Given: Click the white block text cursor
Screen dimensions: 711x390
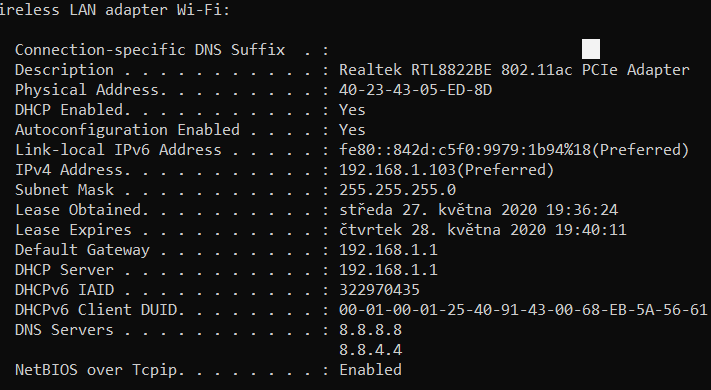Looking at the screenshot, I should click(591, 49).
